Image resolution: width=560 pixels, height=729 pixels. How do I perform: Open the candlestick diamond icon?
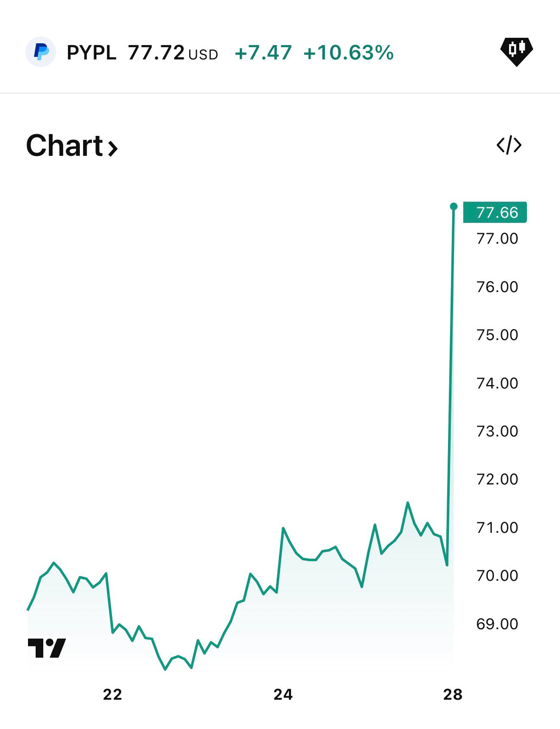pos(516,51)
